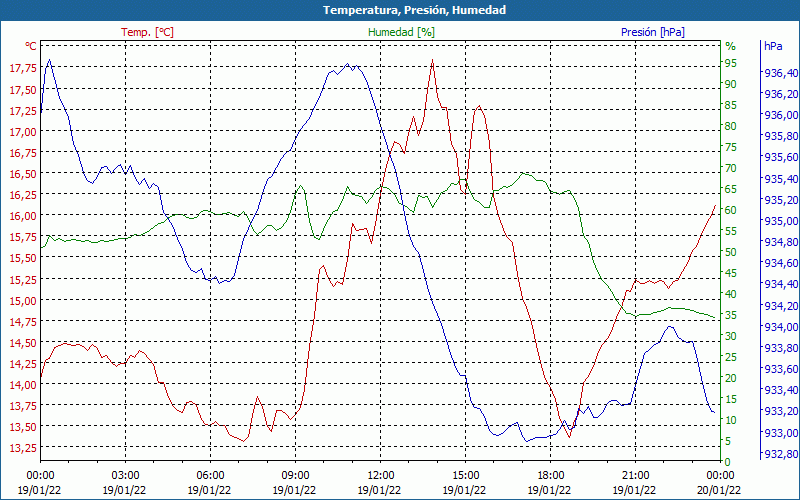
Task: Click the '934,00' pressure axis value
Action: pyautogui.click(x=781, y=327)
